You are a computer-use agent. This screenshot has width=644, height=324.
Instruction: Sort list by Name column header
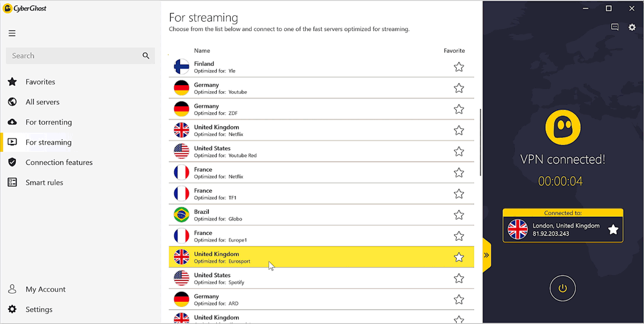(x=202, y=51)
